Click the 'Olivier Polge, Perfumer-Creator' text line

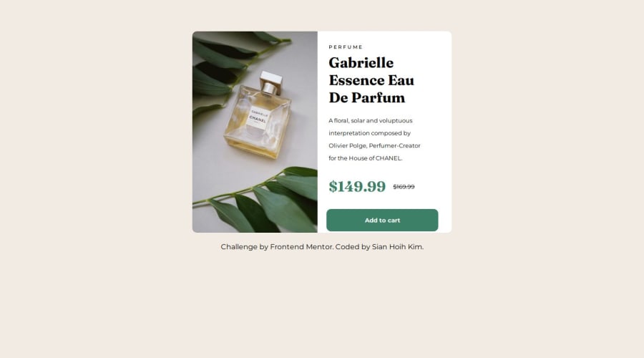tap(374, 146)
